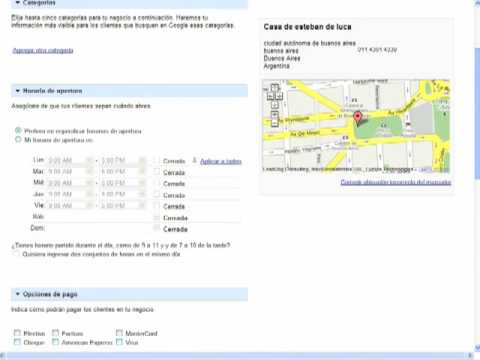Open Jue opening time dropdown
The image size is (480, 360).
(x=70, y=194)
